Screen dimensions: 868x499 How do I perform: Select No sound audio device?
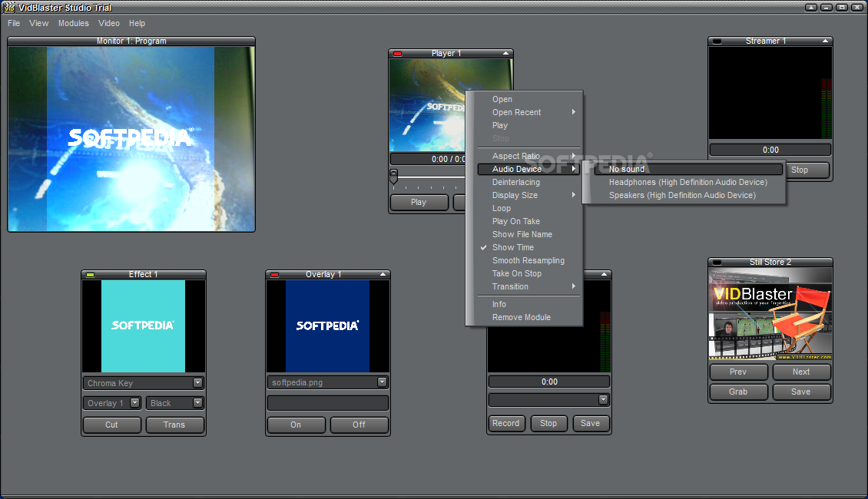pyautogui.click(x=689, y=170)
